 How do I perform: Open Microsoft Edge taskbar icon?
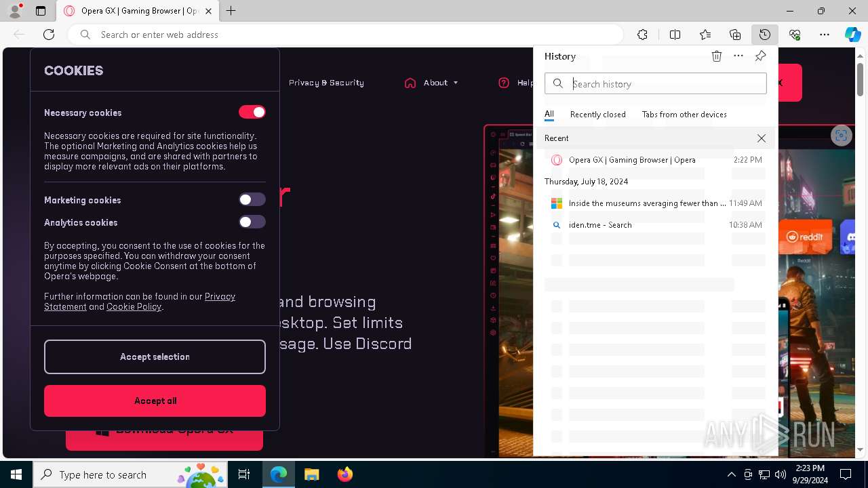coord(279,474)
